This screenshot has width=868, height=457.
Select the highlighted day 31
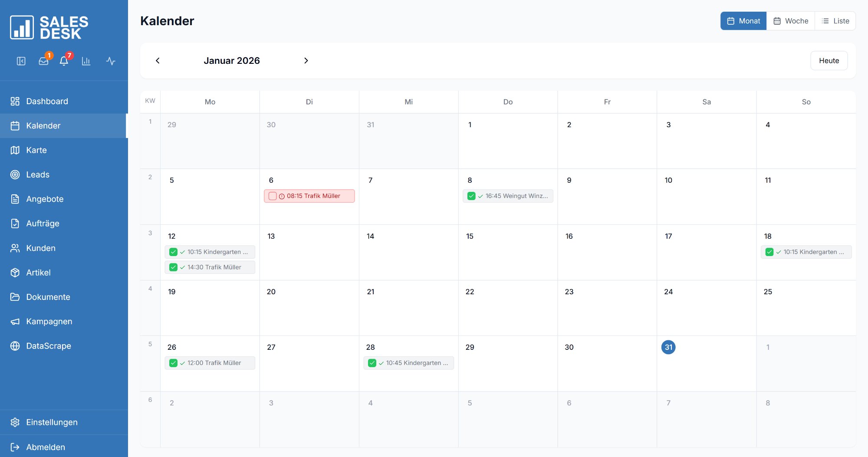click(668, 347)
